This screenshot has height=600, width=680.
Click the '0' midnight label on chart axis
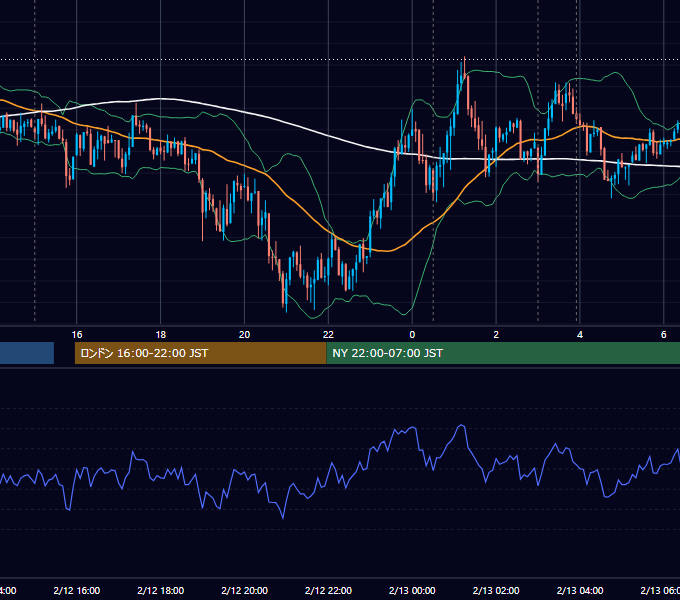click(412, 334)
